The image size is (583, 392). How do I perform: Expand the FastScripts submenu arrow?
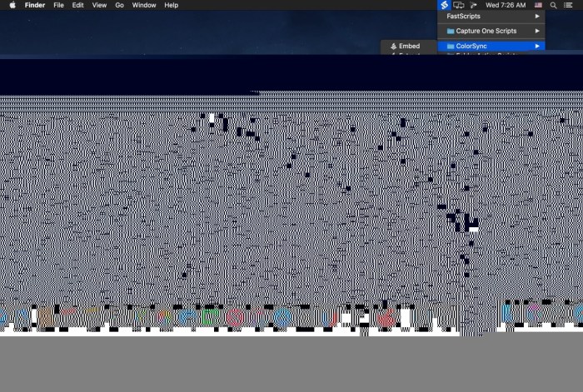(x=537, y=17)
